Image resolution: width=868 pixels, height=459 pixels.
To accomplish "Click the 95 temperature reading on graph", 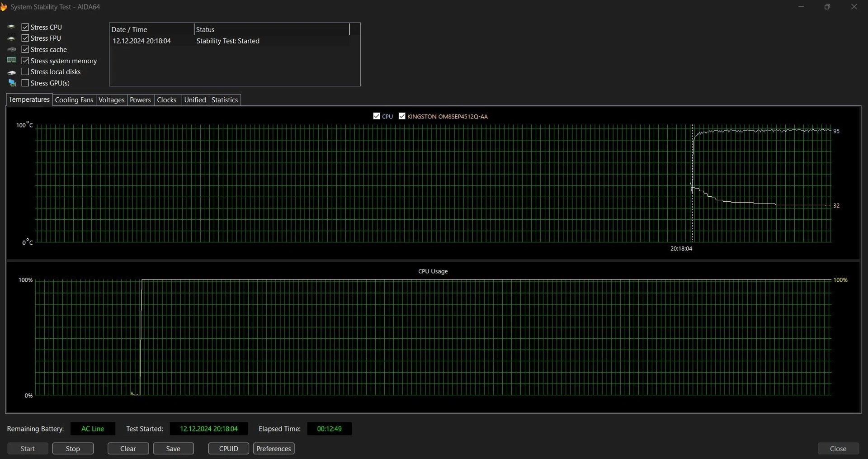I will coord(836,131).
